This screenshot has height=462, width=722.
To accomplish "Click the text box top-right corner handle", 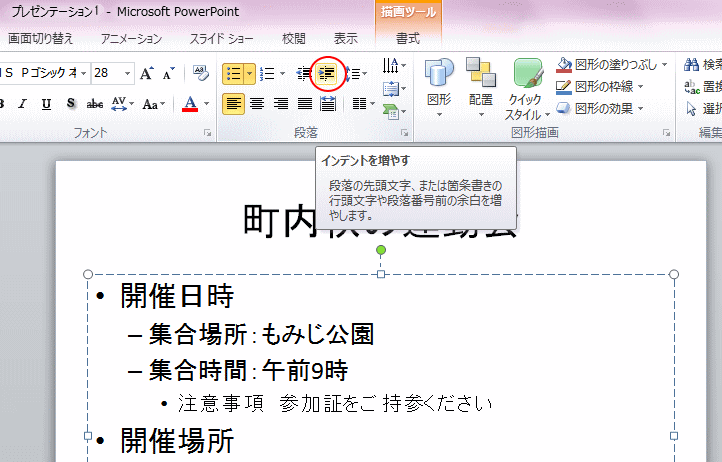I will click(674, 275).
